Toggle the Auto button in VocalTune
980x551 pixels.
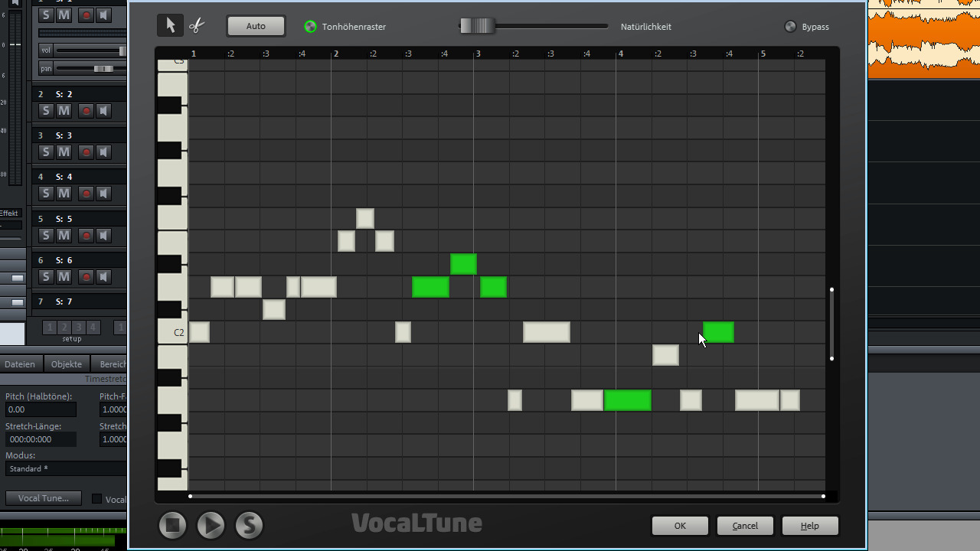click(x=256, y=26)
